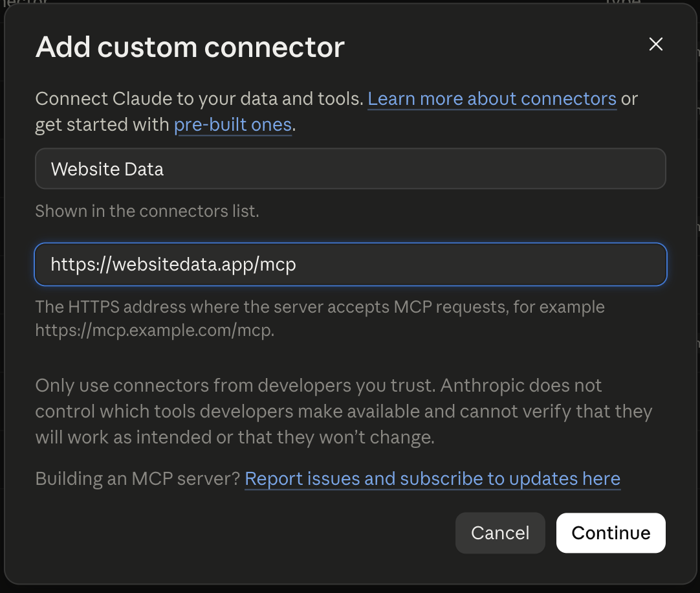Open Report issues and subscribe link
This screenshot has width=700, height=593.
(x=433, y=479)
